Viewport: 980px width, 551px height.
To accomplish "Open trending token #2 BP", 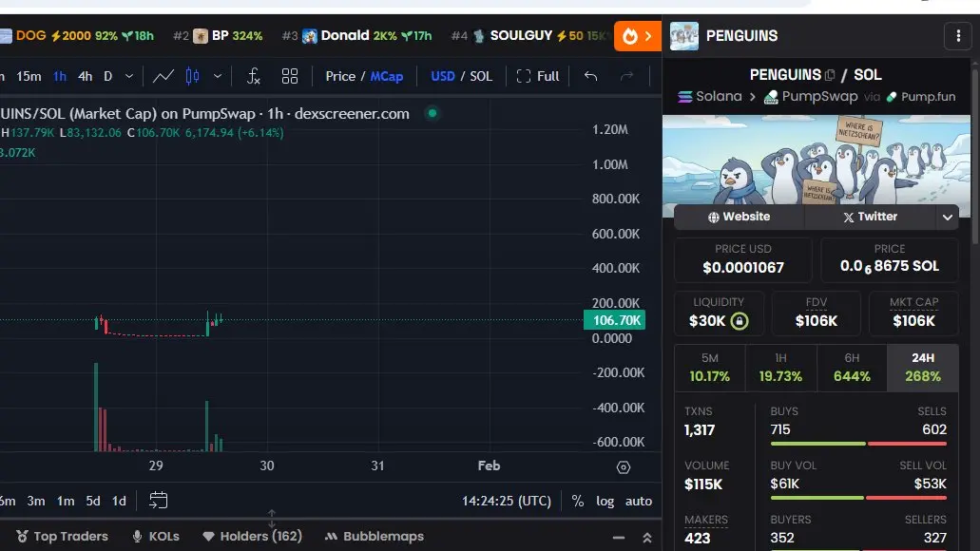I will [x=218, y=36].
